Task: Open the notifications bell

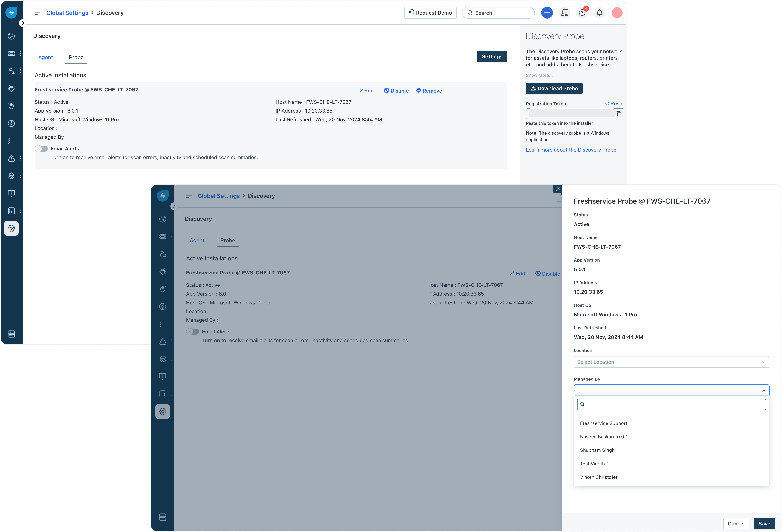Action: (599, 13)
